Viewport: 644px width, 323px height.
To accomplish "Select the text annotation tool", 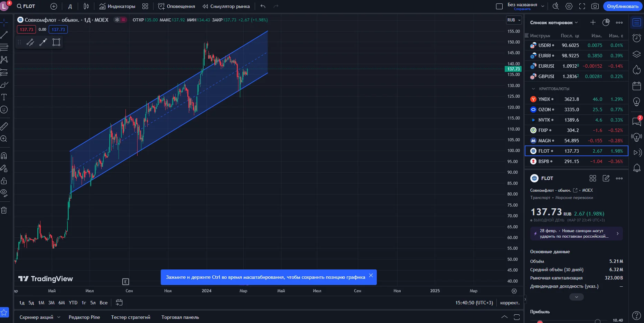I will 4,97.
